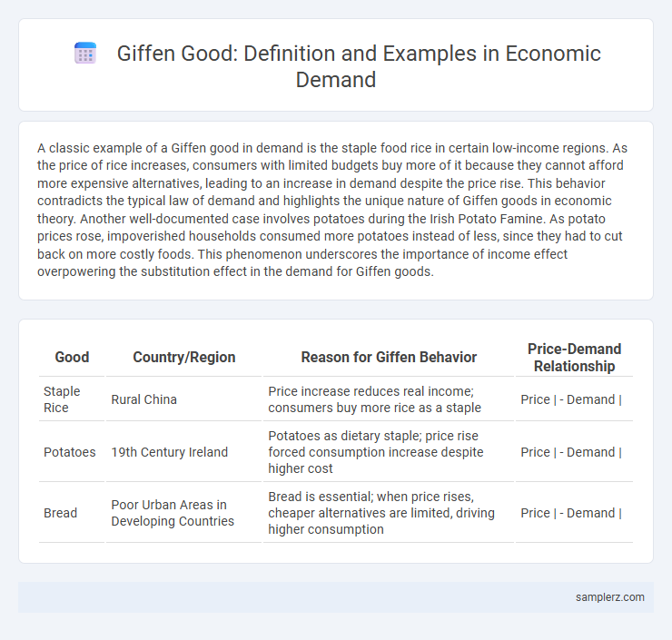The height and width of the screenshot is (640, 672).
Task: Click the samplerz.com footer text
Action: [609, 596]
